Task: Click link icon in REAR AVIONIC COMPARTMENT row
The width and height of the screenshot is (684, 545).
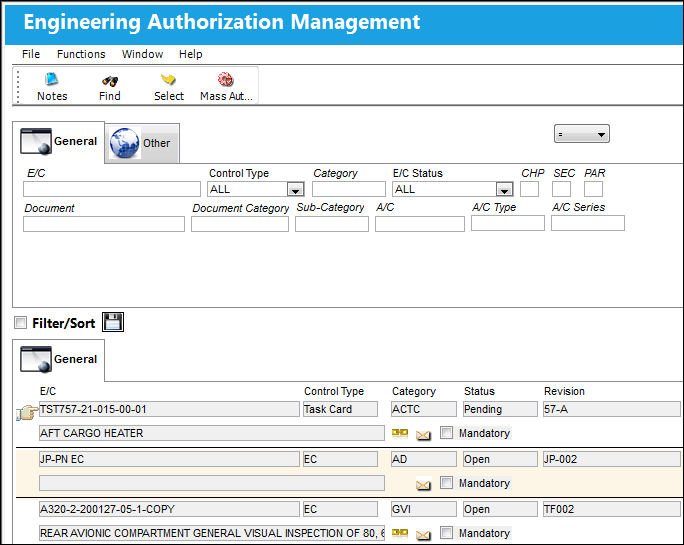Action: pos(400,532)
